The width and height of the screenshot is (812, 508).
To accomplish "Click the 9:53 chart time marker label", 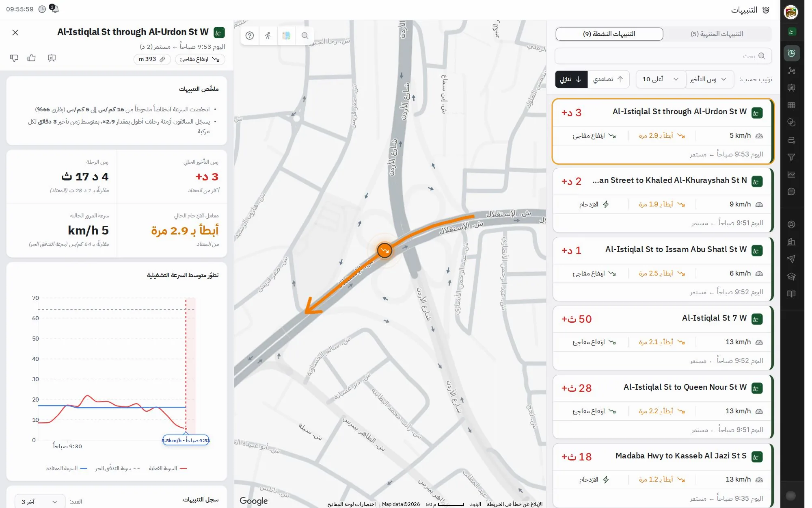I will coord(186,441).
